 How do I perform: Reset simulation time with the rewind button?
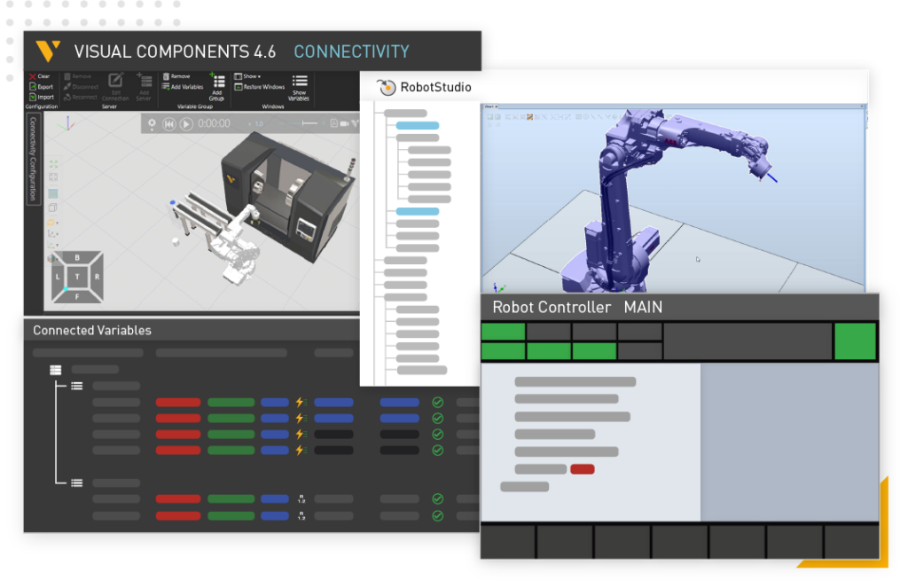(x=169, y=123)
